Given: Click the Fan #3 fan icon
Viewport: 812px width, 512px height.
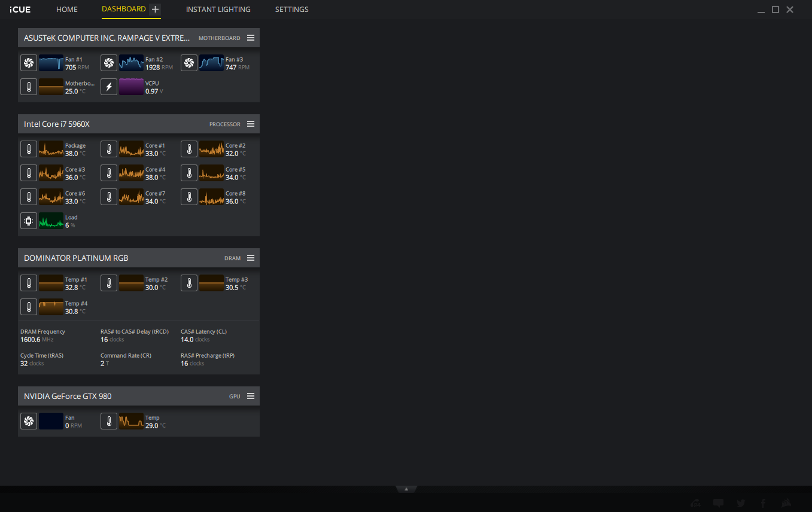Looking at the screenshot, I should tap(189, 63).
